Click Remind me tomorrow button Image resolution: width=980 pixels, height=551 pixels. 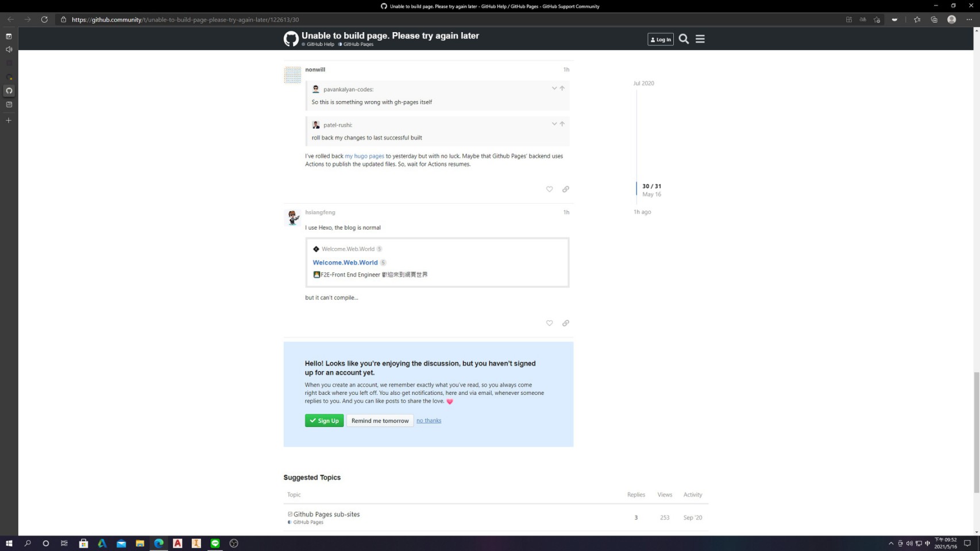click(x=380, y=421)
